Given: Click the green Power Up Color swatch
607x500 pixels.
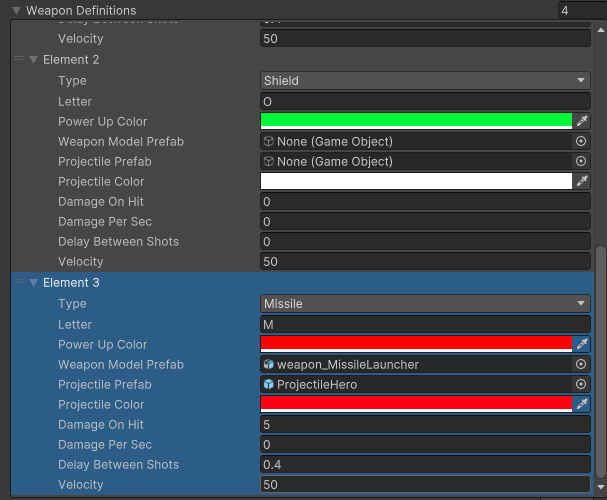Looking at the screenshot, I should [415, 121].
